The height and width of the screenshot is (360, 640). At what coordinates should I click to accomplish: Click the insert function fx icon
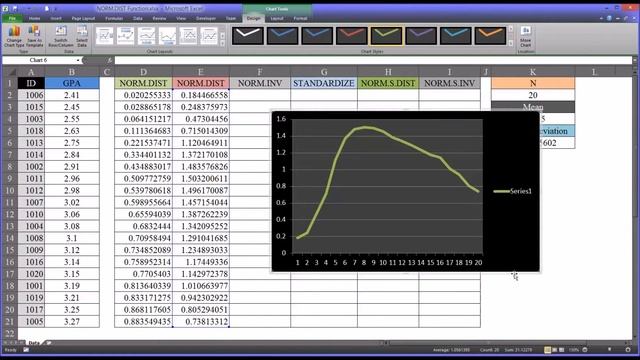coord(109,60)
